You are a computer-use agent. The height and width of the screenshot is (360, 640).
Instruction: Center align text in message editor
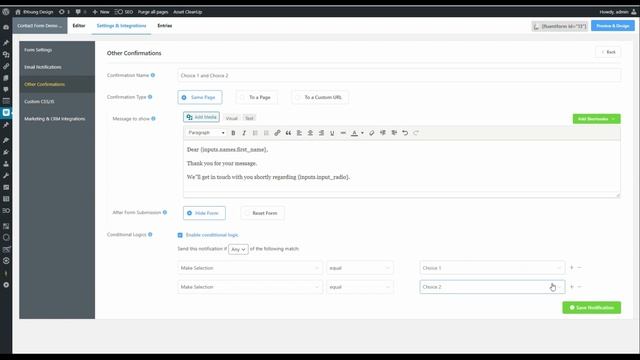[310, 133]
